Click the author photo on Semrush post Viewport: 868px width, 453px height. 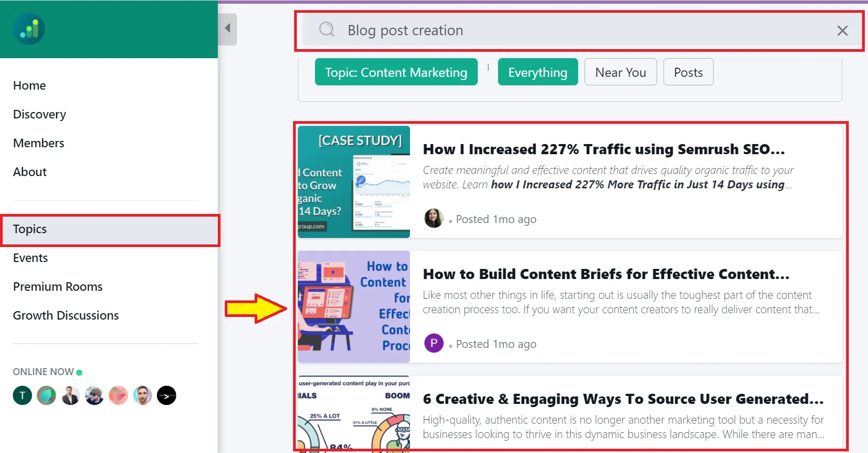pos(433,218)
